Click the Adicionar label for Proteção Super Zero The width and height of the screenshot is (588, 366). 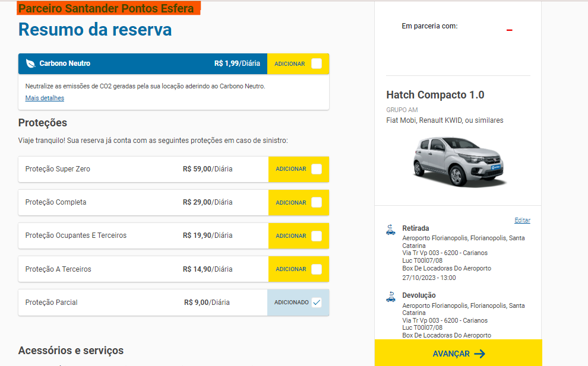pos(291,169)
